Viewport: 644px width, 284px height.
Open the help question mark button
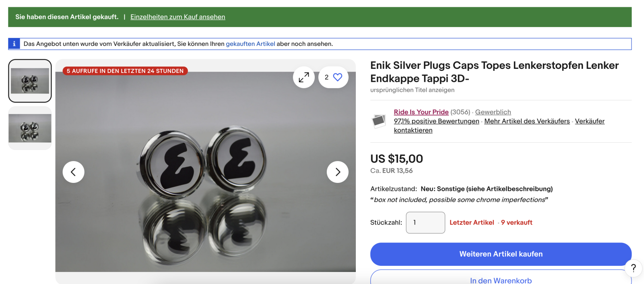pyautogui.click(x=633, y=268)
